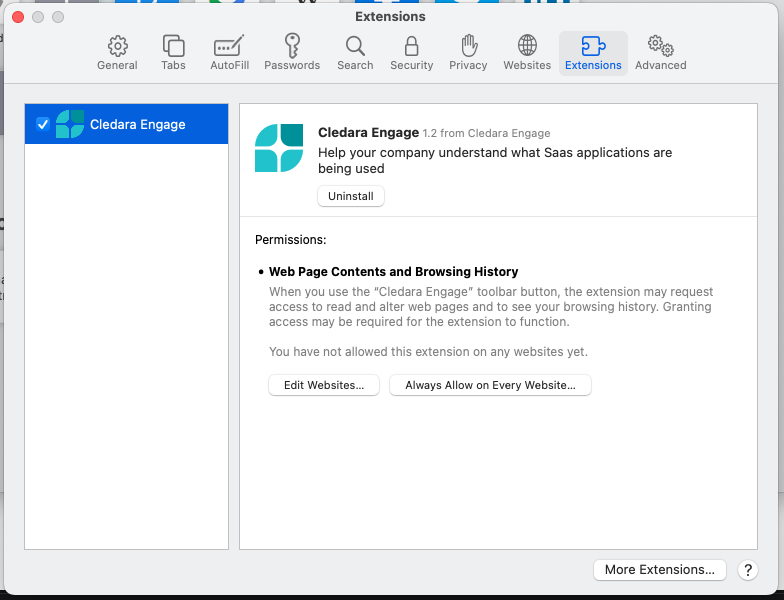Open the Privacy preferences pane
This screenshot has height=600, width=784.
tap(468, 53)
